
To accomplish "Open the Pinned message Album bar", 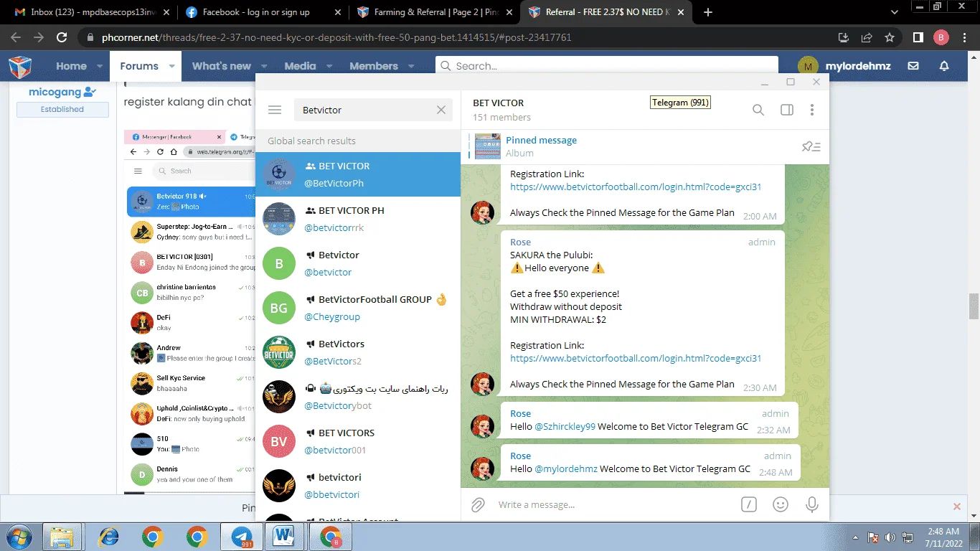I will click(x=631, y=146).
